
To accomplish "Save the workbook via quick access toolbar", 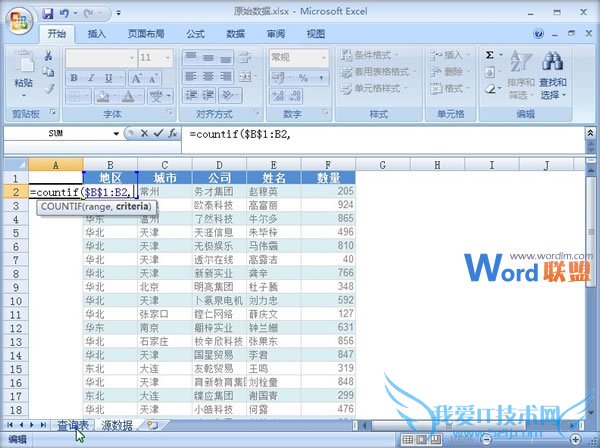I will pyautogui.click(x=48, y=13).
